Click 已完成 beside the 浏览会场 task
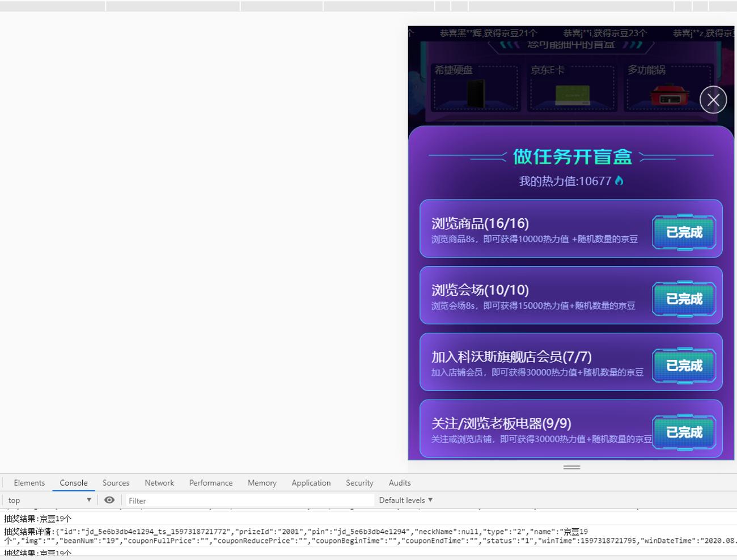This screenshot has height=560, width=737. coord(684,299)
